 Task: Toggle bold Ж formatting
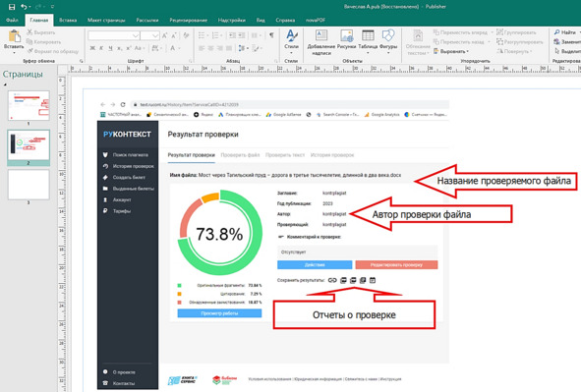coord(92,48)
